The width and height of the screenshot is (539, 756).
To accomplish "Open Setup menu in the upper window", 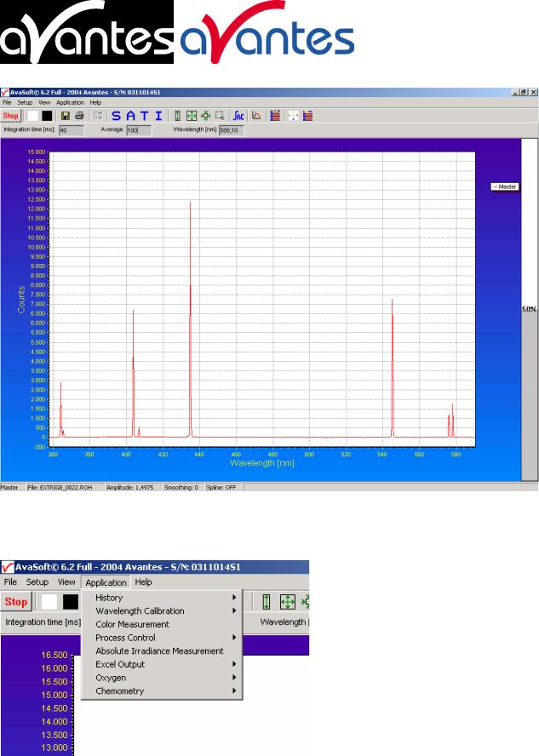I will (x=25, y=102).
